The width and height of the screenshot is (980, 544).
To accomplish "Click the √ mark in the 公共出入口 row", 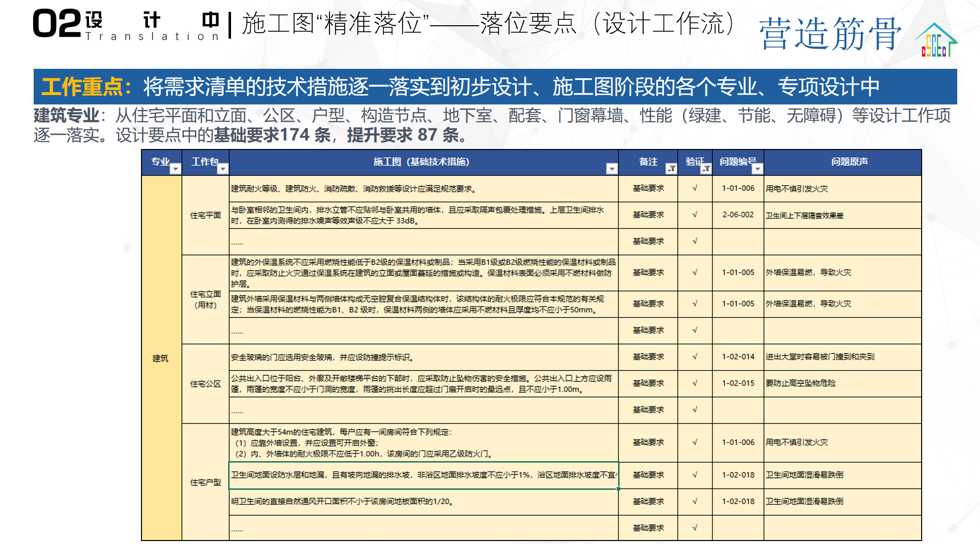I will click(x=695, y=383).
